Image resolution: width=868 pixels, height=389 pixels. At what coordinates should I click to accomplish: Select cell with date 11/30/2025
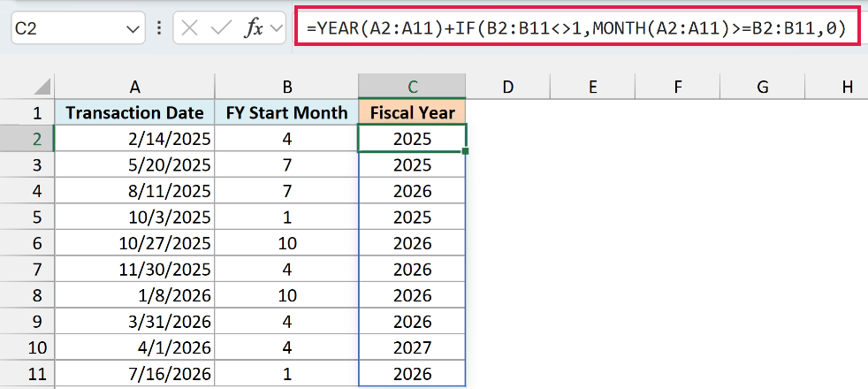134,270
